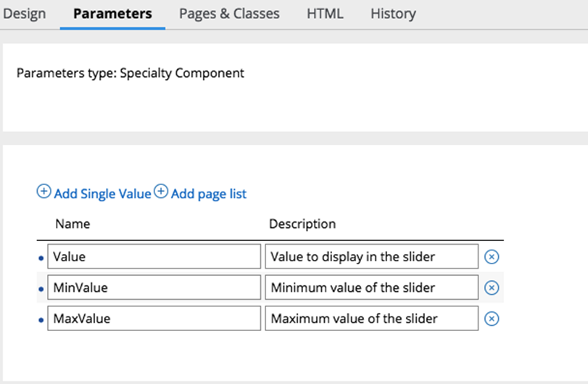588x384 pixels.
Task: Remove the MinValue parameter row
Action: point(492,288)
